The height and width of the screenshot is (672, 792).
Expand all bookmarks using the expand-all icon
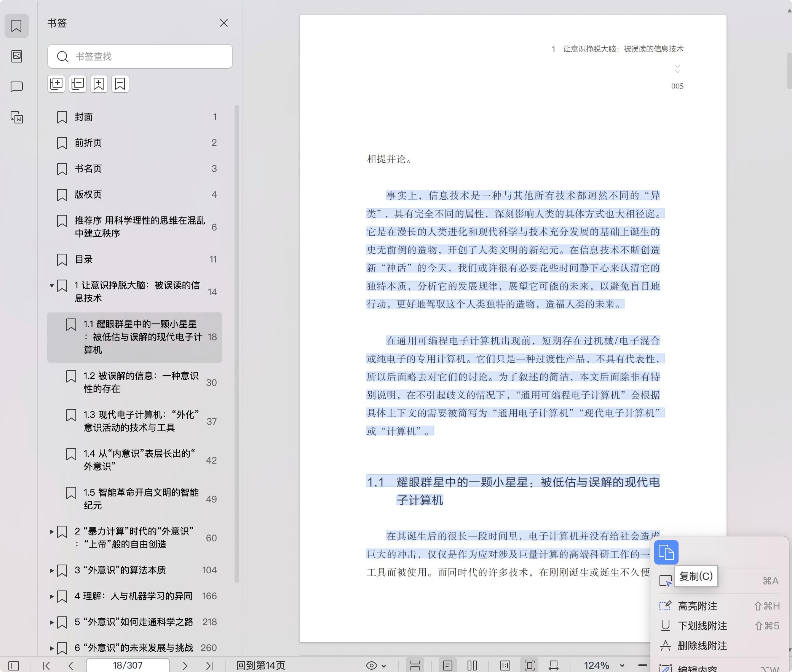56,84
